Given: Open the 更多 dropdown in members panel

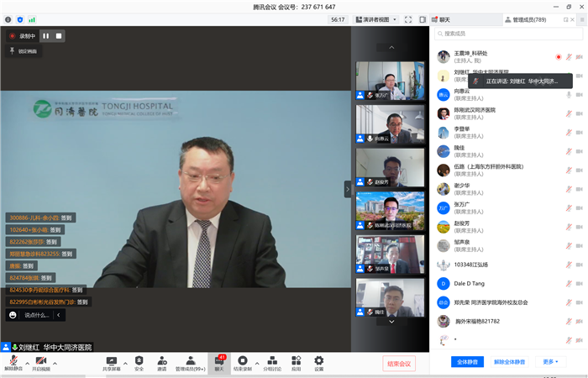Looking at the screenshot, I should pos(550,362).
